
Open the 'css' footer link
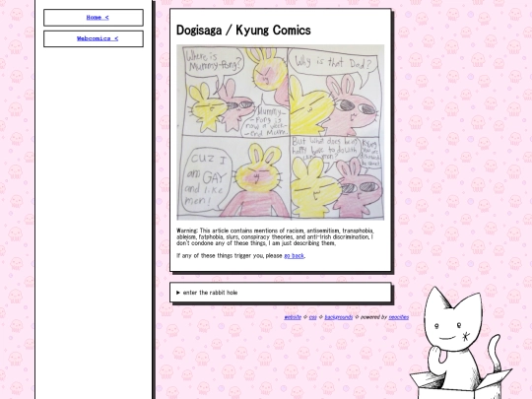tap(313, 317)
